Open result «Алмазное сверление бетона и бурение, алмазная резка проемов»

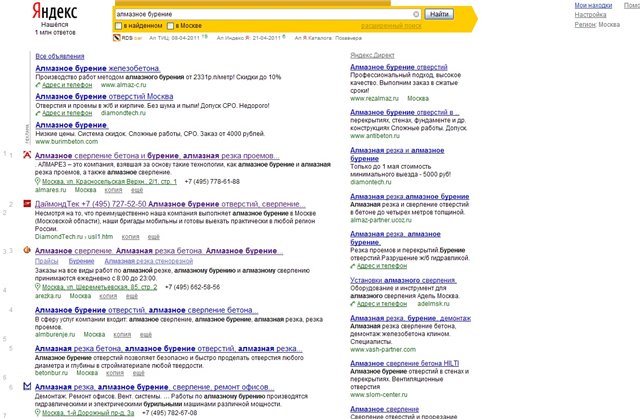tap(157, 155)
